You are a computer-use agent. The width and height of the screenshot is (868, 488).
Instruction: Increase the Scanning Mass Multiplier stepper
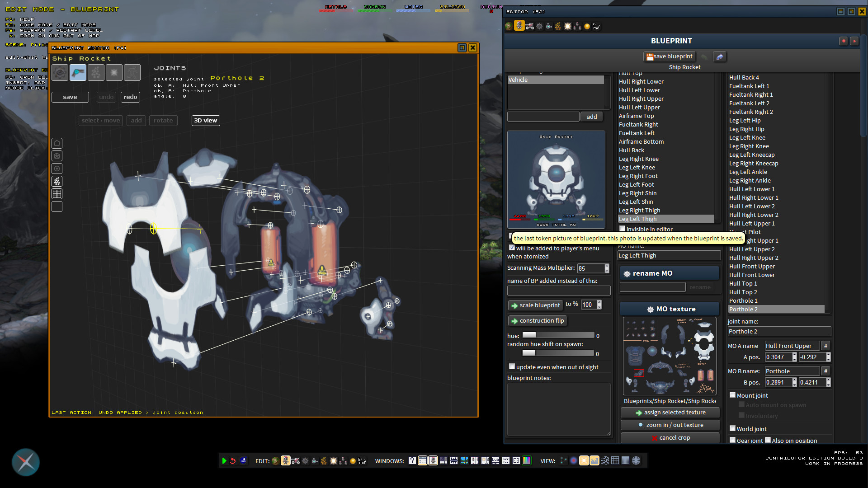[x=607, y=266]
